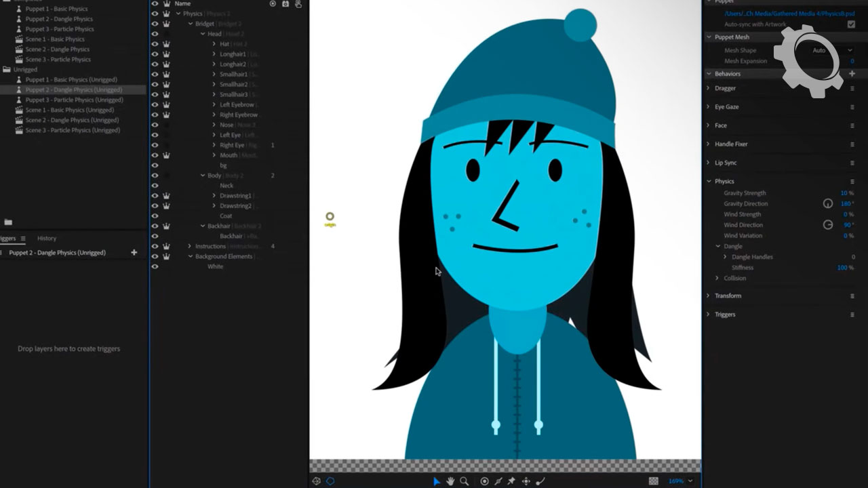Select the Dangle tool
868x488 pixels.
pyautogui.click(x=540, y=481)
